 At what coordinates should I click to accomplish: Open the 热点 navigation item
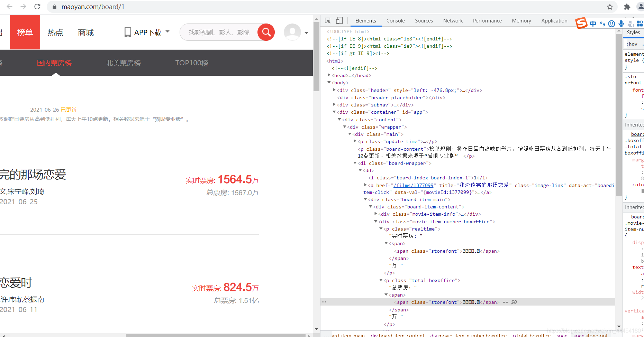55,32
